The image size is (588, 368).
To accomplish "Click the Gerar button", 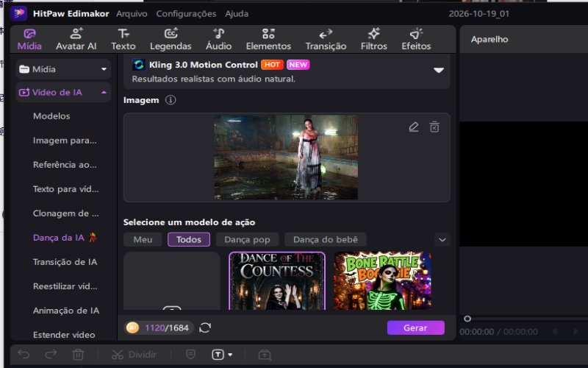I will coord(415,328).
